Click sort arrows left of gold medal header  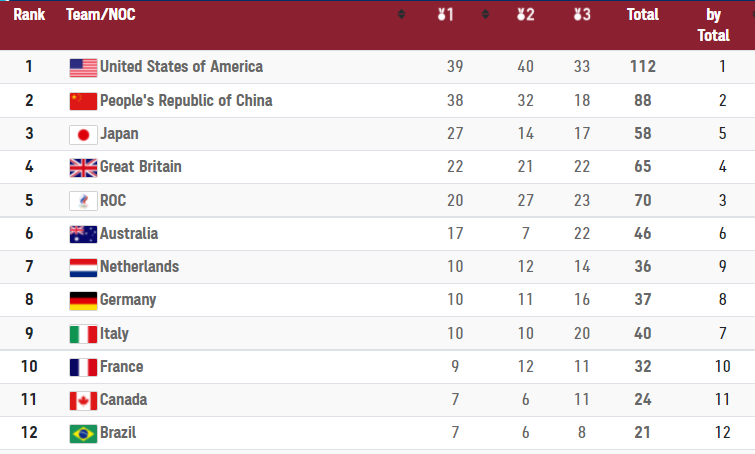click(402, 15)
